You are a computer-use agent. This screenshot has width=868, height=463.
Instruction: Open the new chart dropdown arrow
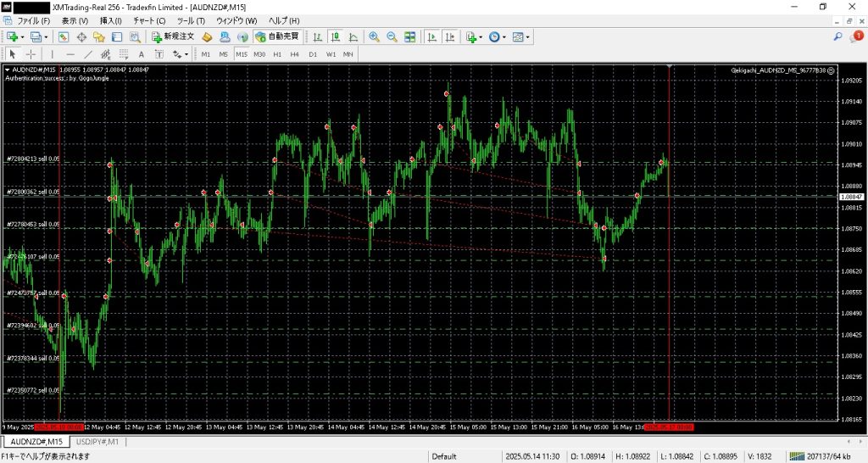pos(24,37)
